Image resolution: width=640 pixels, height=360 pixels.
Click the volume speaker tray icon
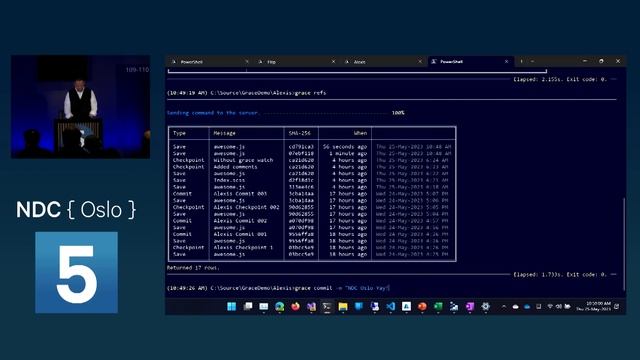[x=558, y=307]
